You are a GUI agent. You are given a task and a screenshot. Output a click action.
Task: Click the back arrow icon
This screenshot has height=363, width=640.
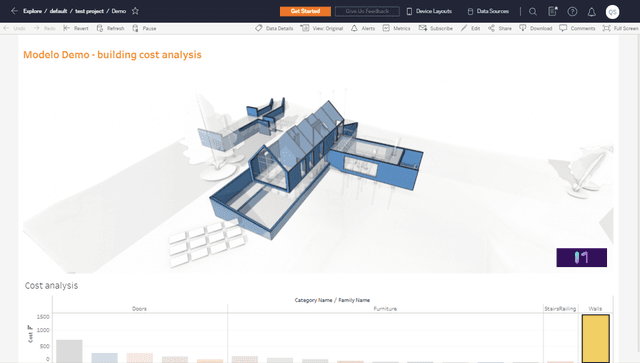click(14, 11)
